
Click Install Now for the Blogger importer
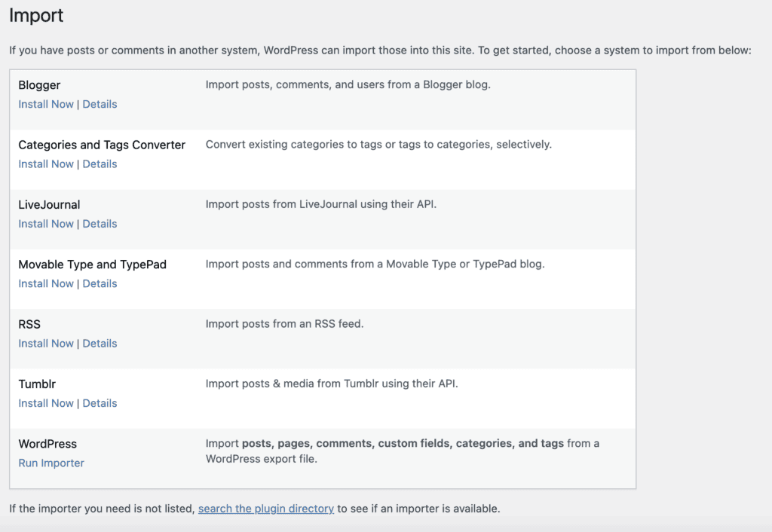coord(46,104)
